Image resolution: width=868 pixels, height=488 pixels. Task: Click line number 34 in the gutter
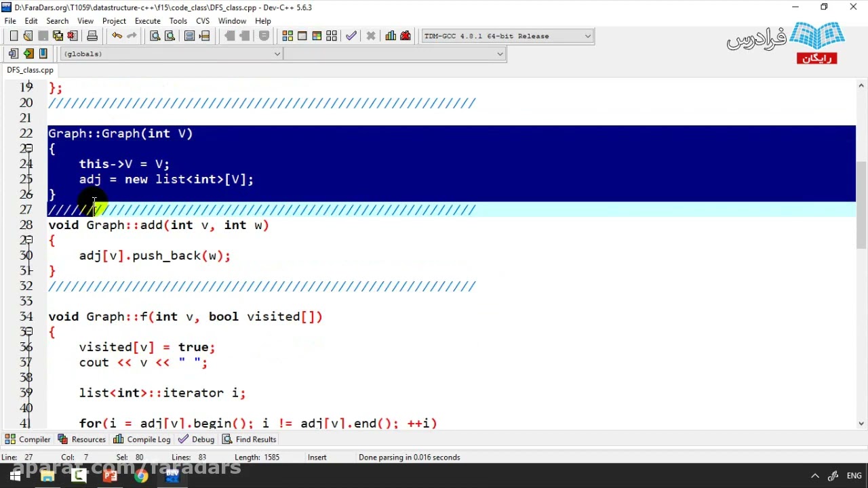(x=26, y=317)
